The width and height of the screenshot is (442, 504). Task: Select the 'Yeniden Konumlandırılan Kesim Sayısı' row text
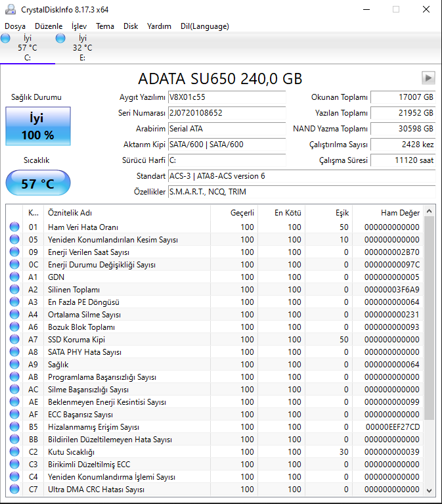pyautogui.click(x=113, y=240)
